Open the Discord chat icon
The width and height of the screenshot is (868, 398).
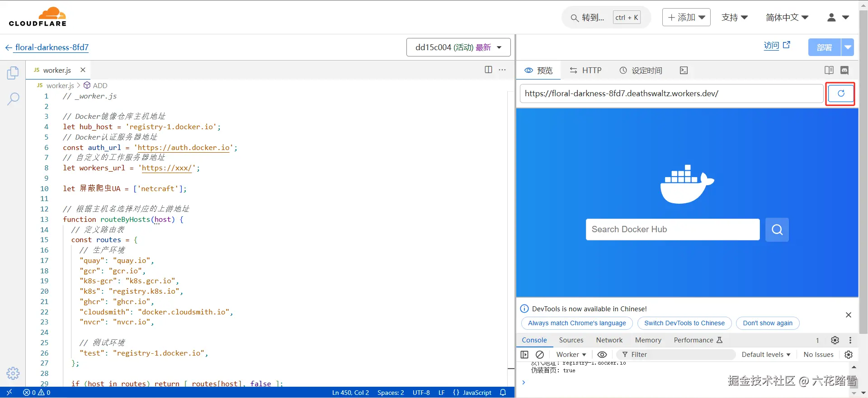(x=844, y=70)
